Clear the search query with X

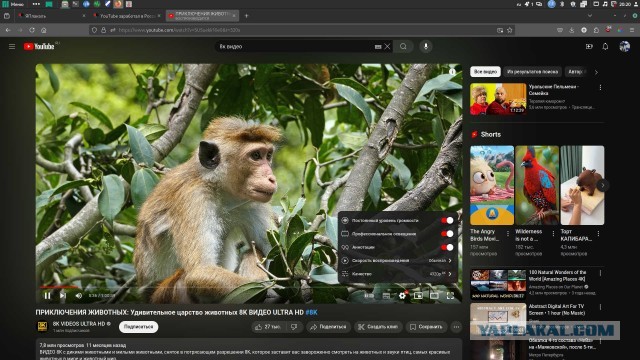click(387, 47)
